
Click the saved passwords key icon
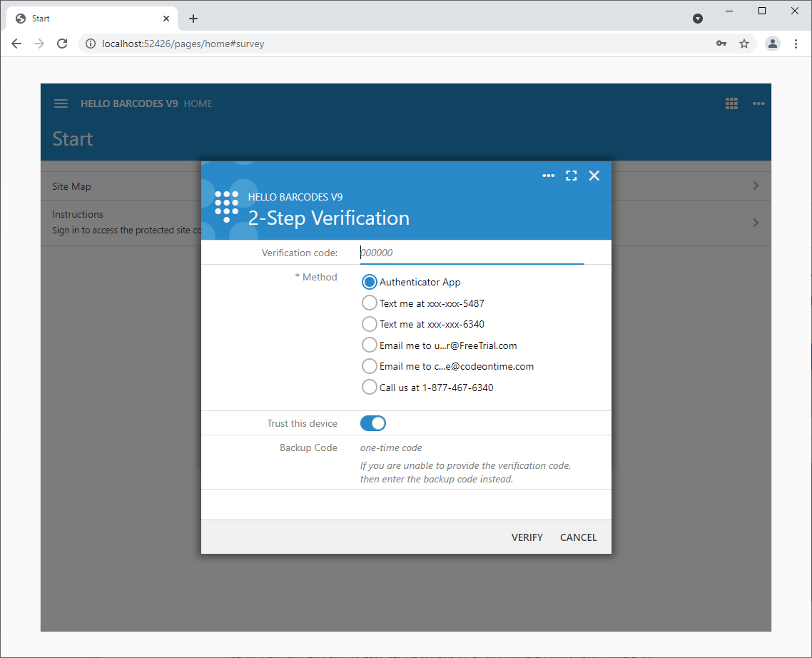(x=721, y=44)
